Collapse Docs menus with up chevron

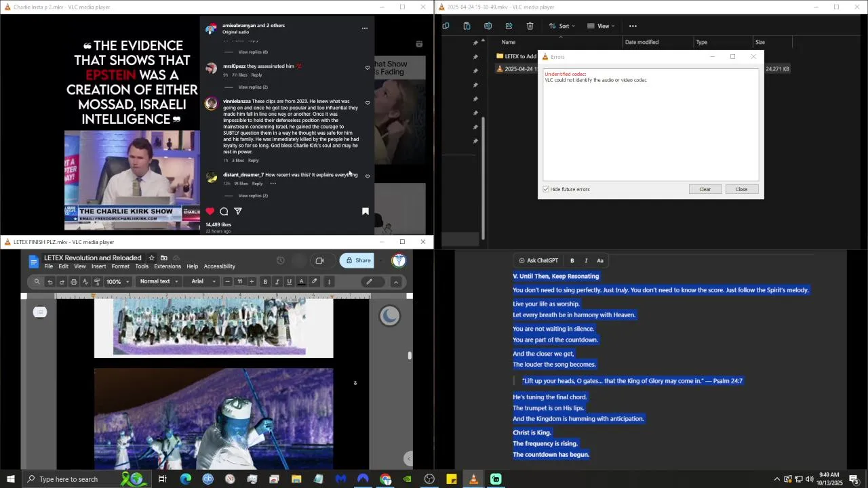click(x=396, y=282)
